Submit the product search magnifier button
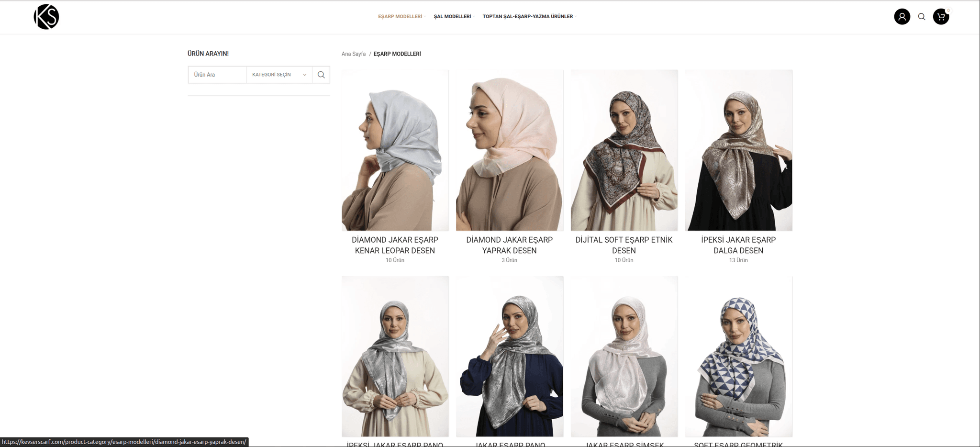The image size is (980, 447). 321,75
